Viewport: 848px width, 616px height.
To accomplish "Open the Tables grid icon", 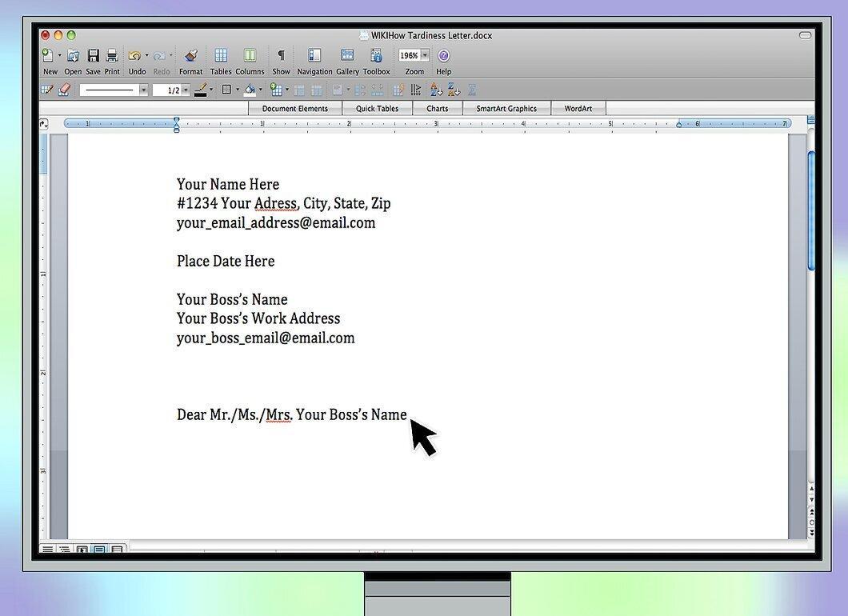I will (x=221, y=55).
